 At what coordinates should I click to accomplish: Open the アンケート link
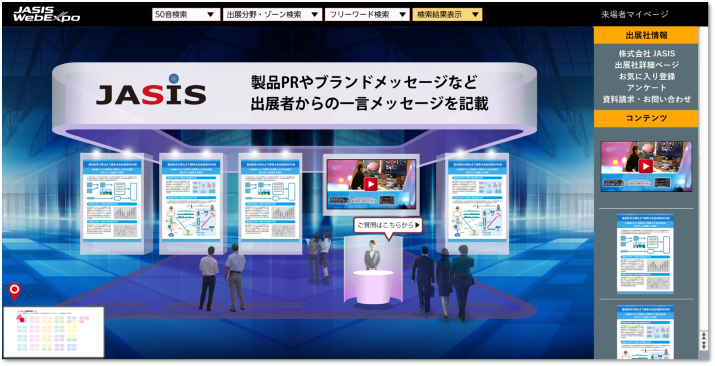point(647,88)
